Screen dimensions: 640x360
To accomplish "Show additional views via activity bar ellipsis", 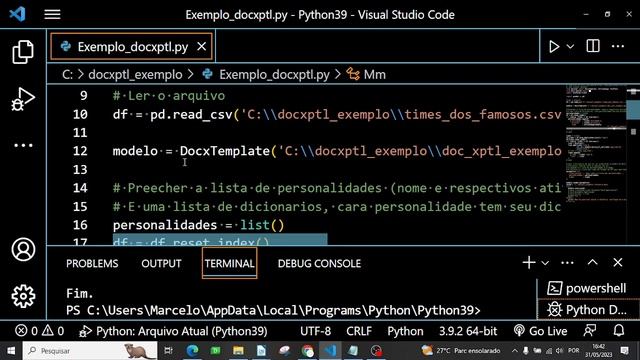I will coord(23,145).
